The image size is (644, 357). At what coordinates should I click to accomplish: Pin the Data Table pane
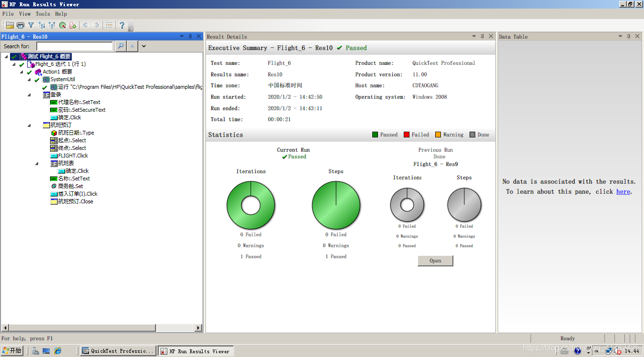click(x=629, y=36)
